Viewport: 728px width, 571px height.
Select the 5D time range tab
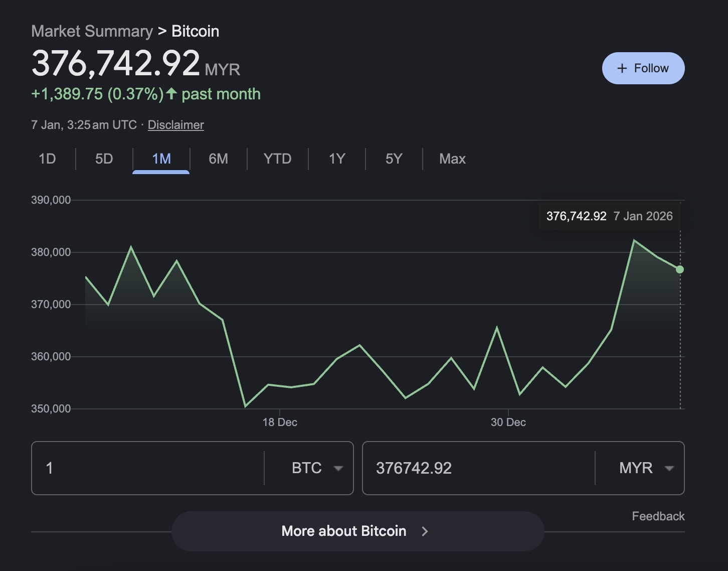(104, 159)
